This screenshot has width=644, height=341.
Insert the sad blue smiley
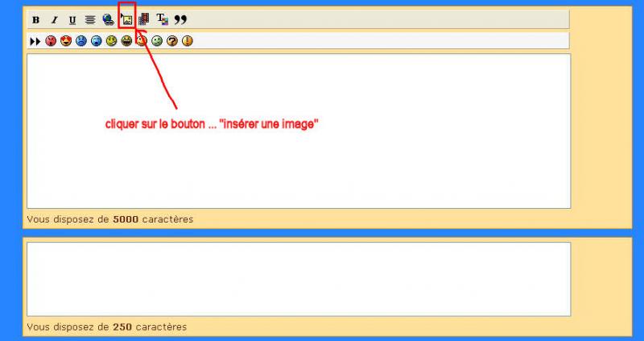pos(81,41)
